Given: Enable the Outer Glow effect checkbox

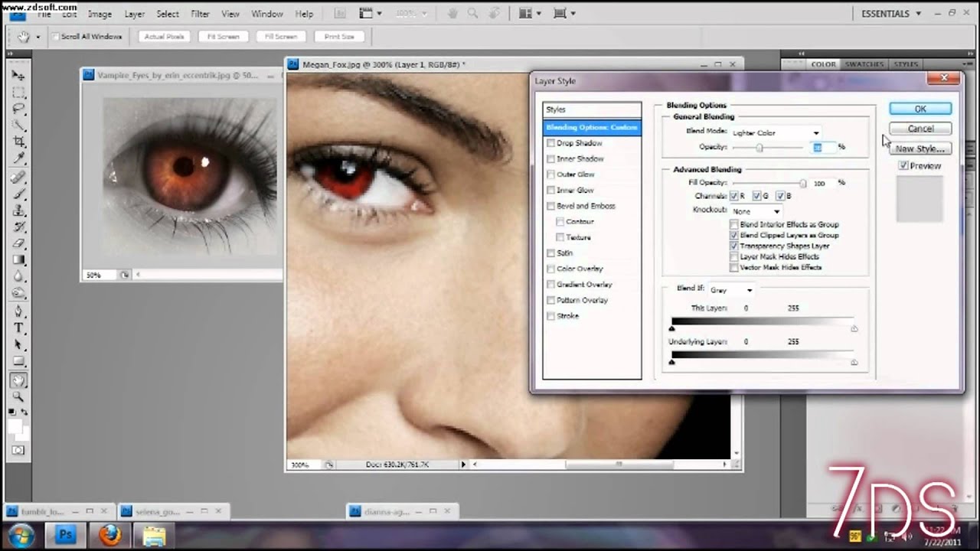Looking at the screenshot, I should tap(550, 174).
